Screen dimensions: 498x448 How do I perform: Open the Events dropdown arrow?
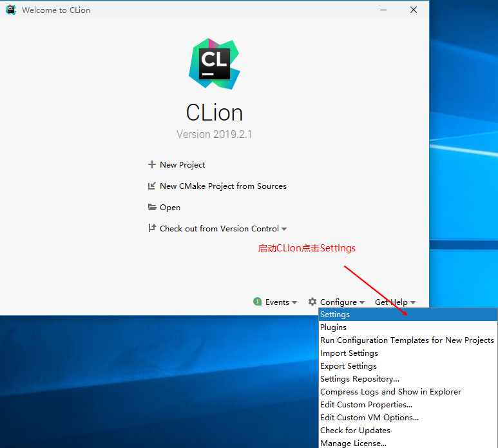[x=294, y=302]
